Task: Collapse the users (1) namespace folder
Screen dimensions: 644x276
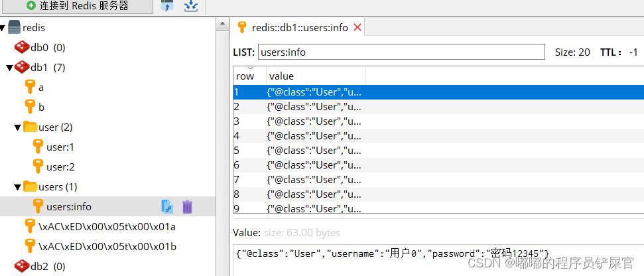Action: (x=17, y=187)
